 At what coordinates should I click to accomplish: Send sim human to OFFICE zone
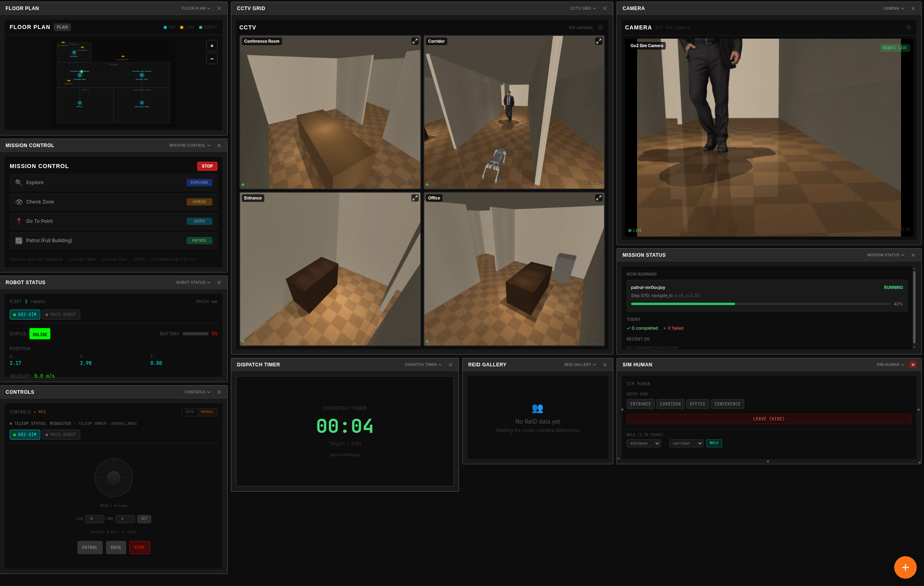pyautogui.click(x=698, y=404)
